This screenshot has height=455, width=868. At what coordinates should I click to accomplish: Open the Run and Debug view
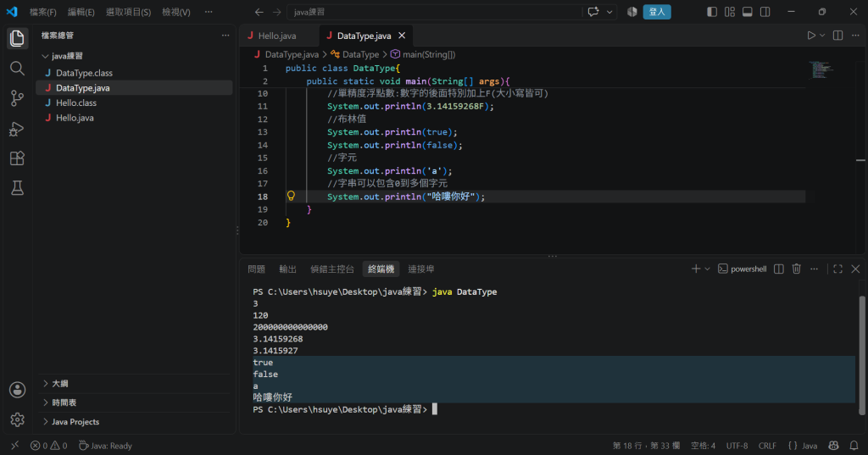pos(17,129)
